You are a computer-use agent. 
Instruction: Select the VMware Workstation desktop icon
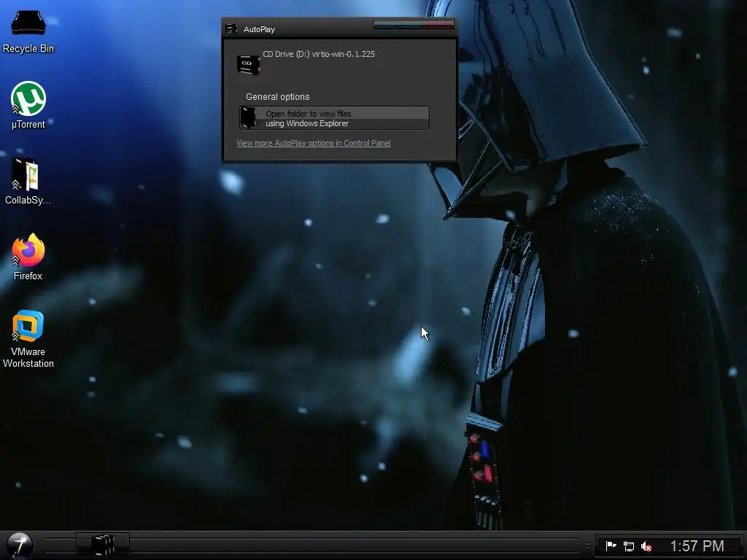28,339
